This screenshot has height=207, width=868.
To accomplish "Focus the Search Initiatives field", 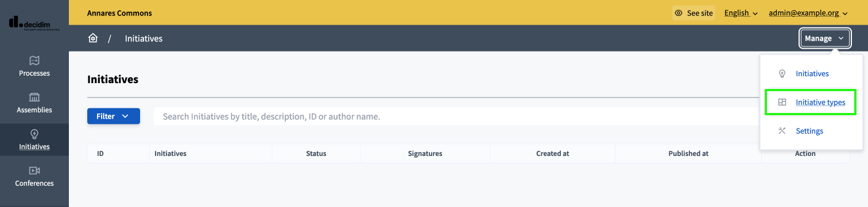I will pyautogui.click(x=456, y=116).
